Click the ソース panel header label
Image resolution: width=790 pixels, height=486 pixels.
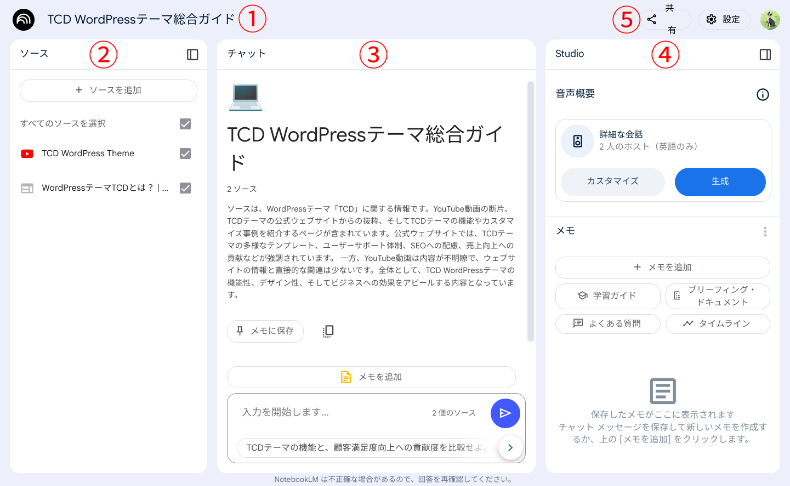(34, 53)
